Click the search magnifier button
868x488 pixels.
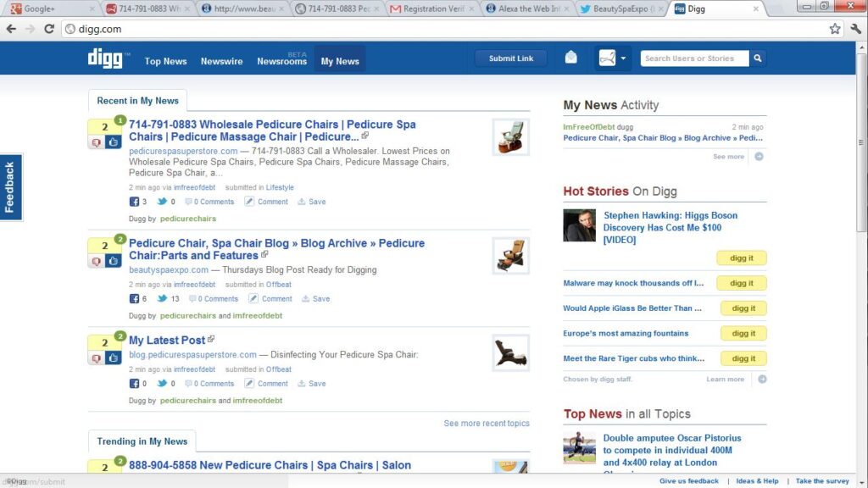point(758,58)
